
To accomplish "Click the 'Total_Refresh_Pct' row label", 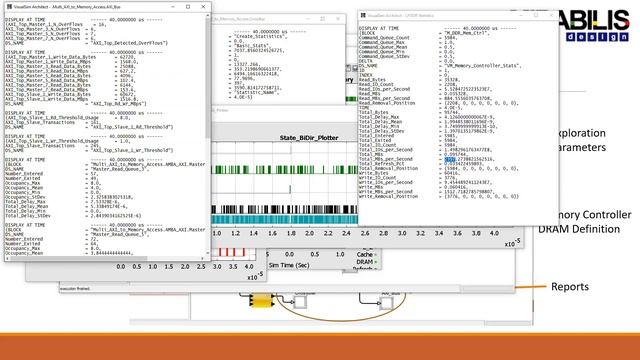I will 381,164.
